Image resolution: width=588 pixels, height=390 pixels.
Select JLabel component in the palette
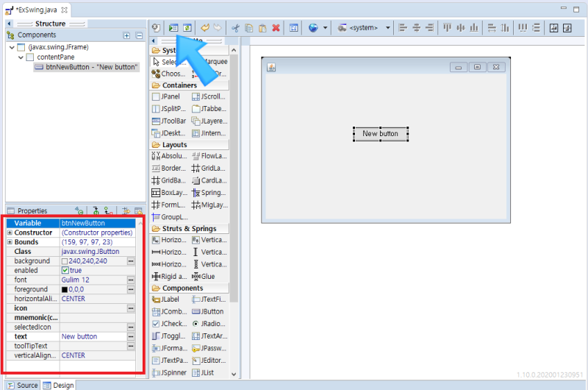click(x=166, y=299)
